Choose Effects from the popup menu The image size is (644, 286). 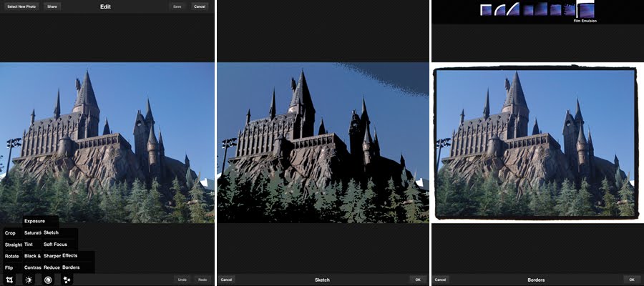coord(70,255)
